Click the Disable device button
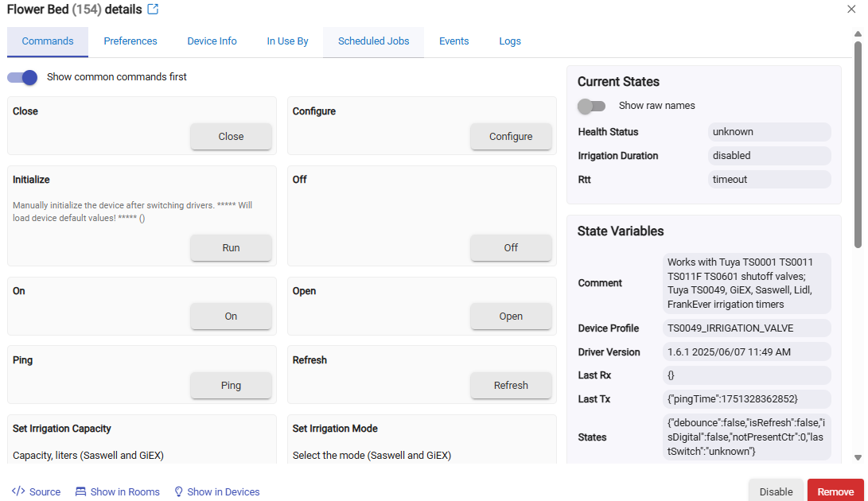 pyautogui.click(x=776, y=491)
